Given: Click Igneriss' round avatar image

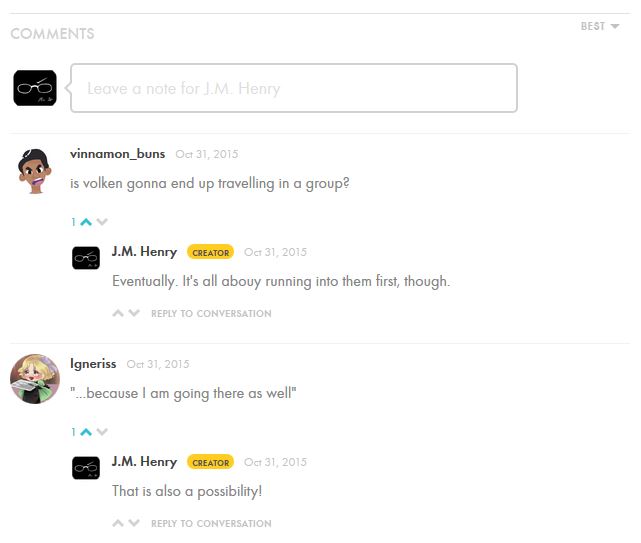Looking at the screenshot, I should tap(35, 379).
